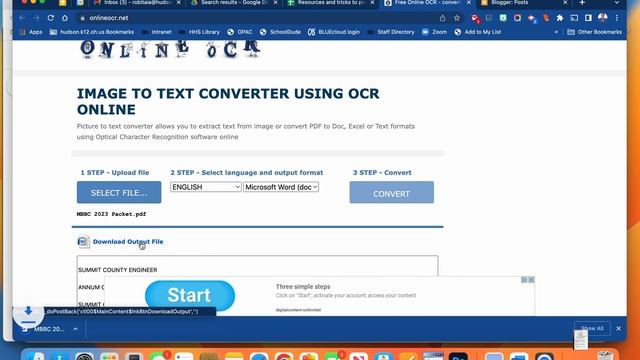Open the HHS Library bookmarks folder
The image size is (640, 360).
199,32
